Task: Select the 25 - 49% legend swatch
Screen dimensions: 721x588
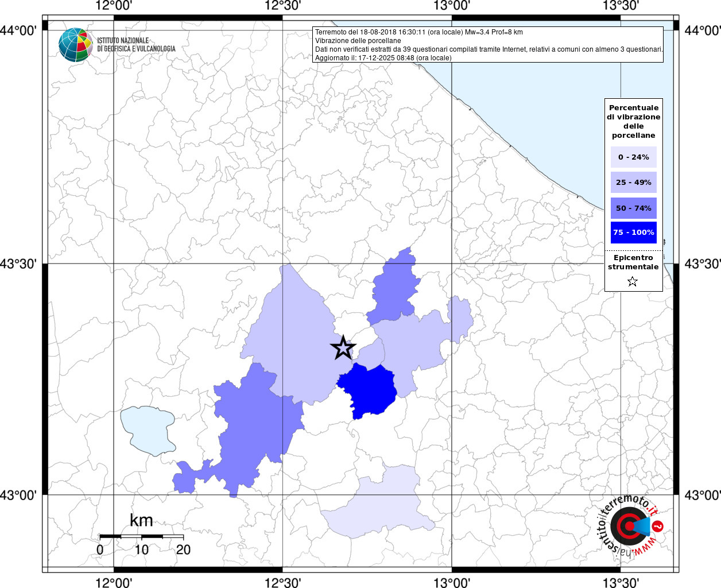Action: pos(634,182)
